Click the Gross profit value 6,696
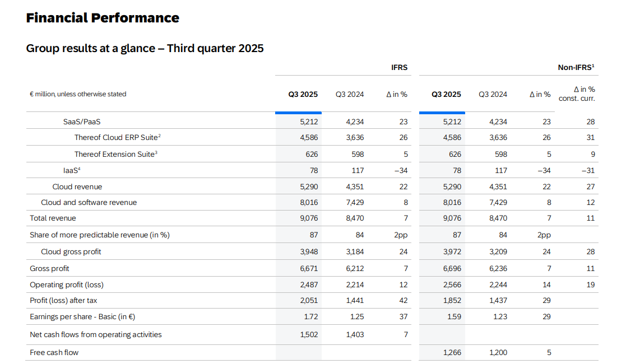This screenshot has width=626, height=364. coord(452,268)
